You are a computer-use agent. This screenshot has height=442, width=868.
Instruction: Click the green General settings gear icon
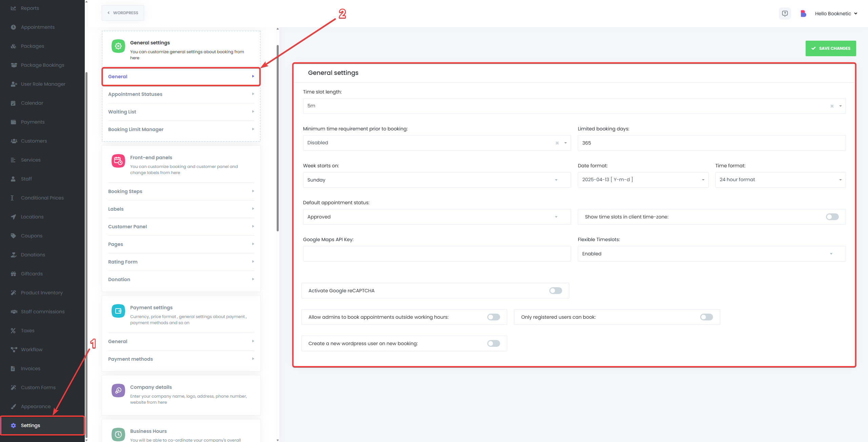tap(118, 46)
